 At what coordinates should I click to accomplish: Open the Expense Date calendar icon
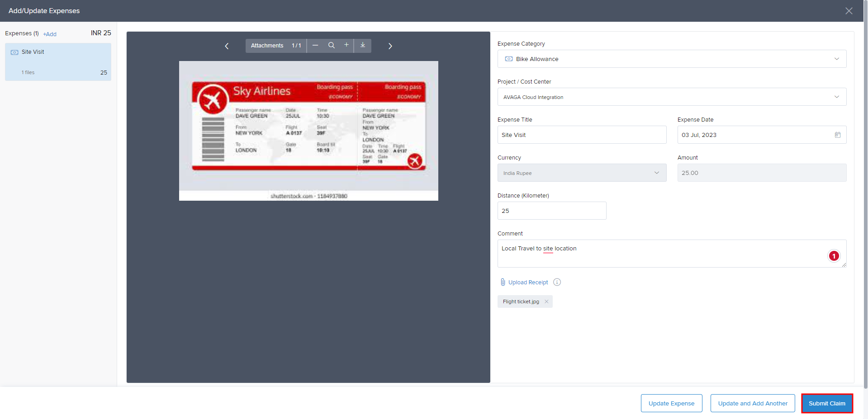point(837,135)
